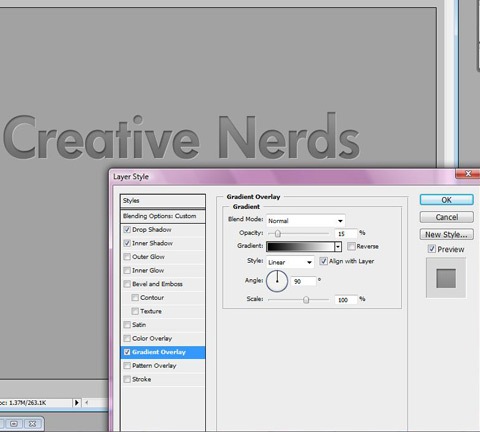Screen dimensions: 480x432
Task: Click the Opacity value field showing 15
Action: pos(345,234)
